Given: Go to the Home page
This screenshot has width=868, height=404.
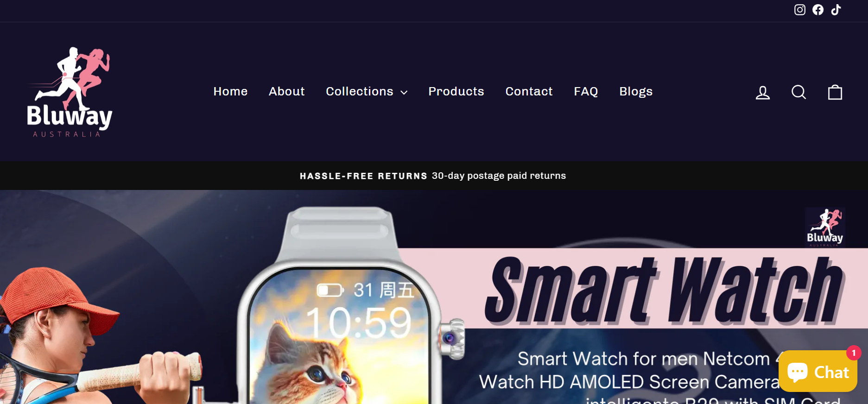Looking at the screenshot, I should [230, 91].
